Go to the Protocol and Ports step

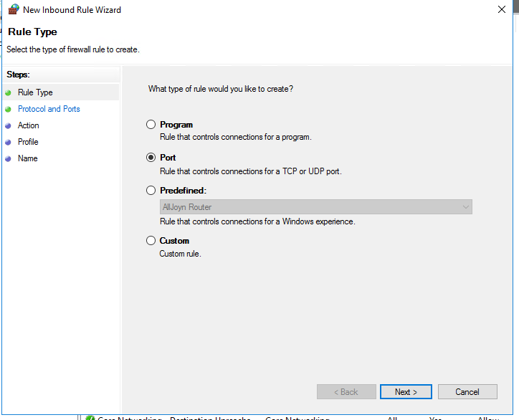(x=49, y=109)
